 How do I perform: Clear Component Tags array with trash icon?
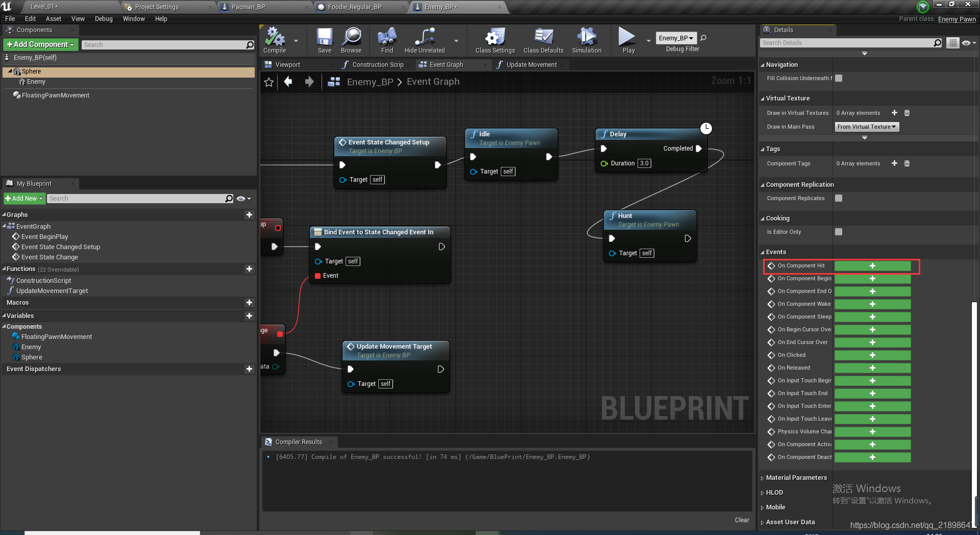tap(907, 163)
